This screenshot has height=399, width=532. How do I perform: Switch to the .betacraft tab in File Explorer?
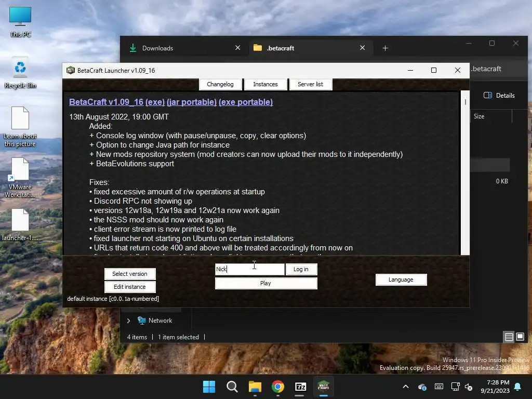[311, 48]
